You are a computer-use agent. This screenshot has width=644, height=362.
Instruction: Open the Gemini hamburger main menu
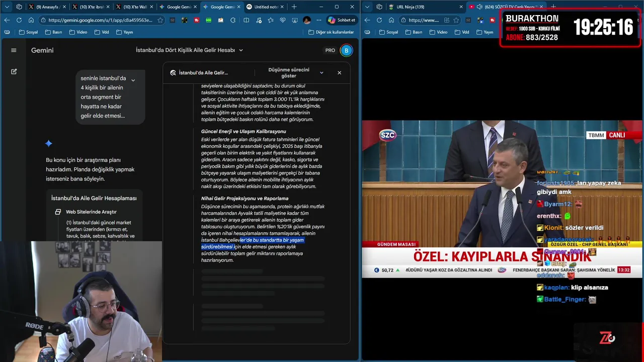tap(14, 50)
